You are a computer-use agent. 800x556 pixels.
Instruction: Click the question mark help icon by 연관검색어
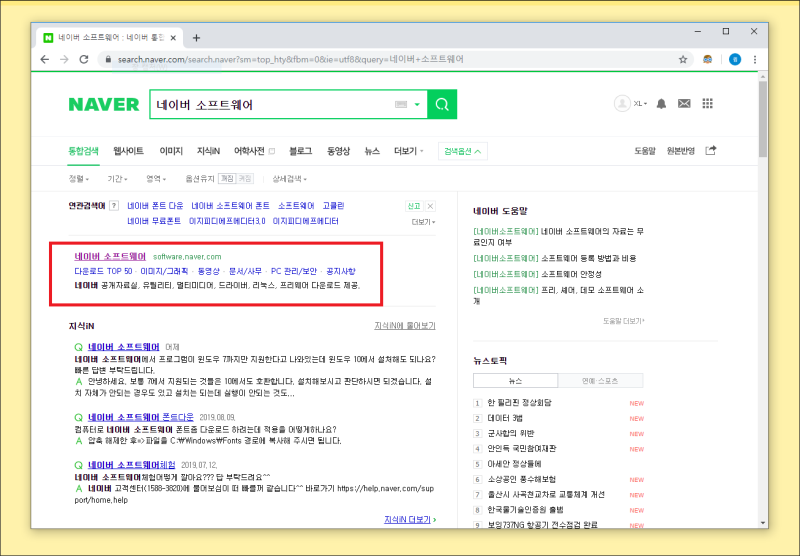point(114,206)
